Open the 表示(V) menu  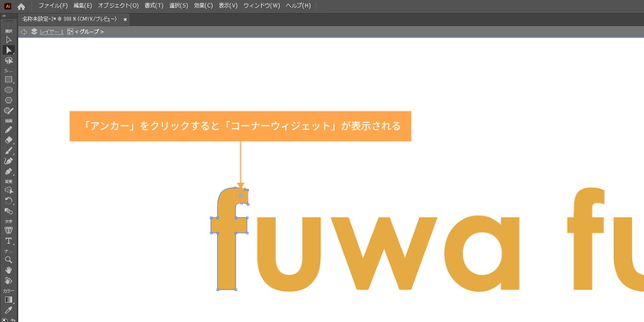(x=228, y=6)
